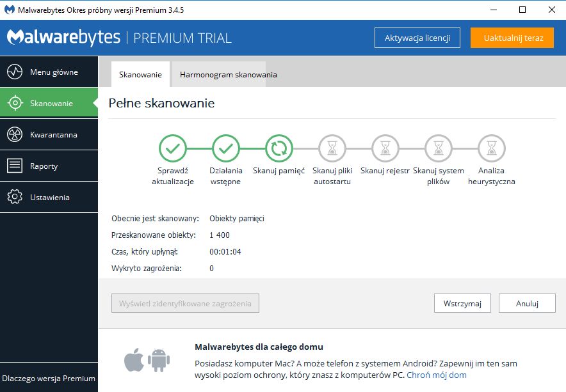
Task: Click the Raporty list icon
Action: coord(15,166)
